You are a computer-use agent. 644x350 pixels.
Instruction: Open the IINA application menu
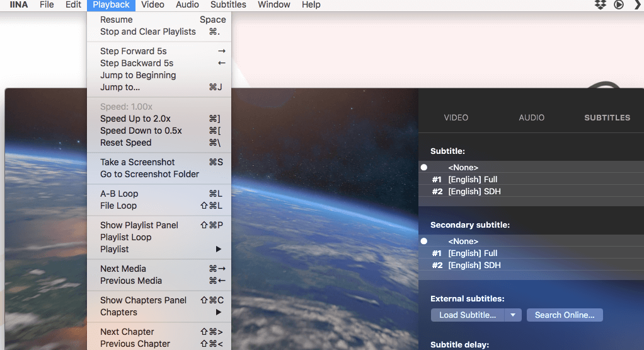pos(18,4)
